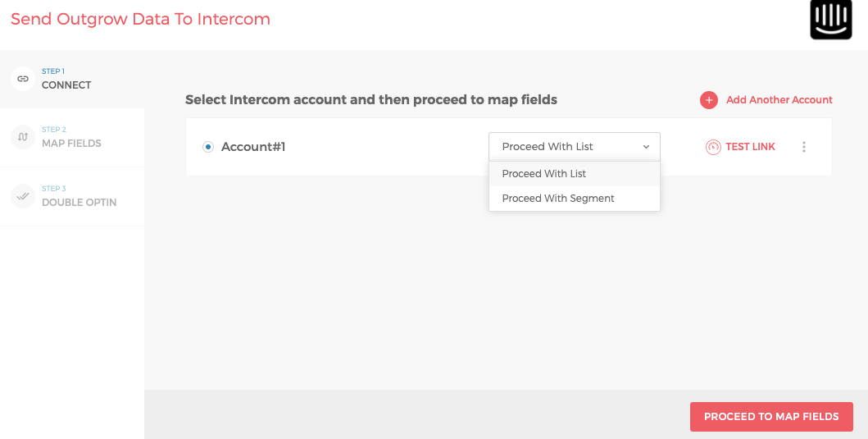Click the Send Outgrow Data To Intercom title

[140, 19]
